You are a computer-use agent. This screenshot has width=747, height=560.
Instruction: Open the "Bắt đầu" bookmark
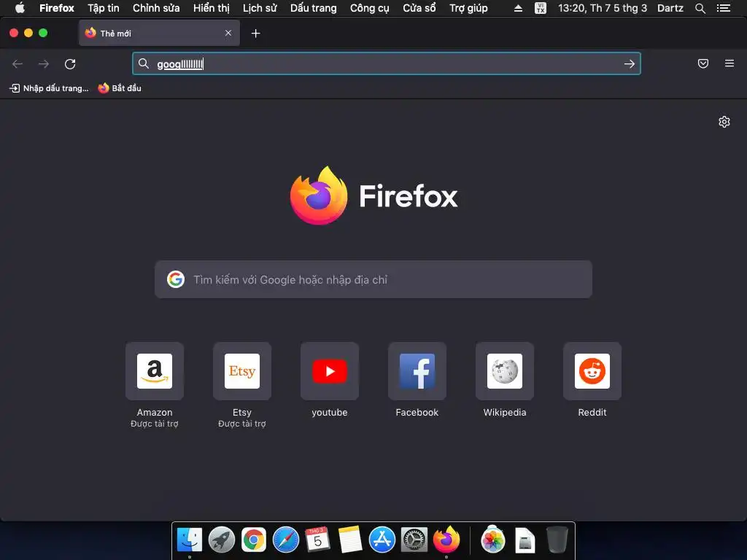point(120,88)
